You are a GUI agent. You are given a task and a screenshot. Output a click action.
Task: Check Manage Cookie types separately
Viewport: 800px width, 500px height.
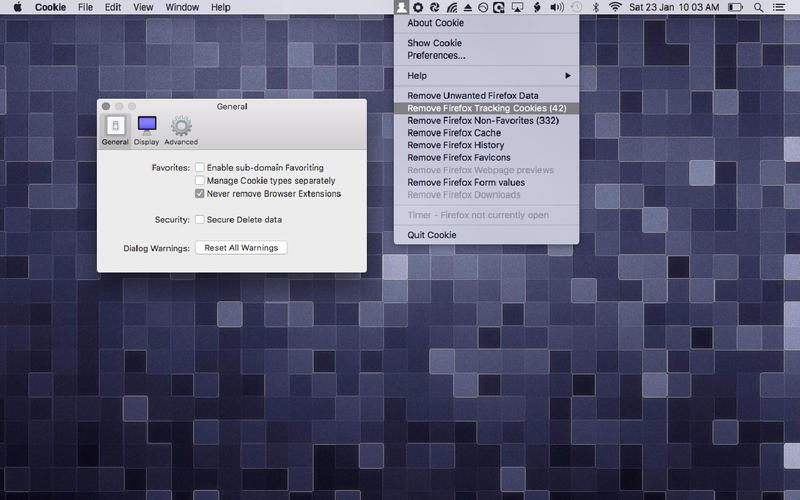click(x=199, y=180)
